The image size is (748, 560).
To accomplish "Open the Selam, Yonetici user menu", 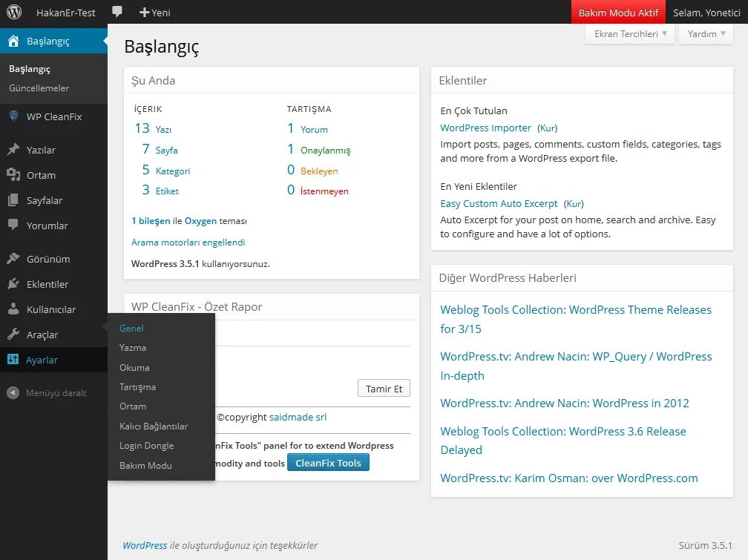I will point(706,13).
